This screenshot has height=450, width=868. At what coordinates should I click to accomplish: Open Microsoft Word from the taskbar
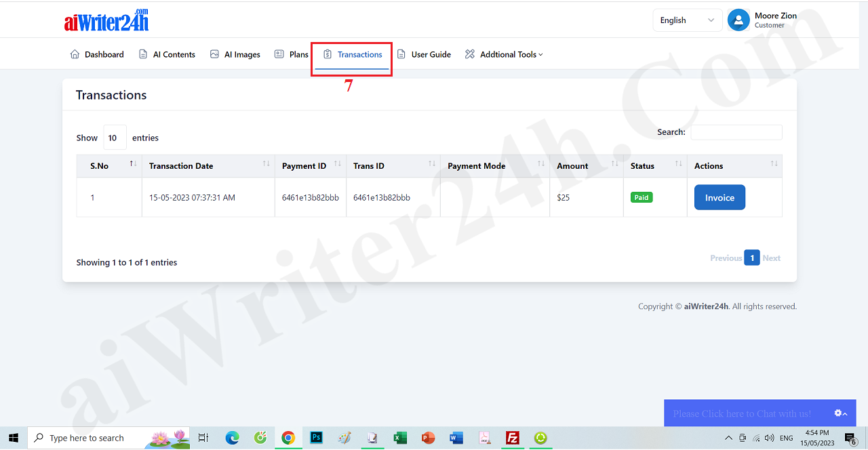click(456, 438)
